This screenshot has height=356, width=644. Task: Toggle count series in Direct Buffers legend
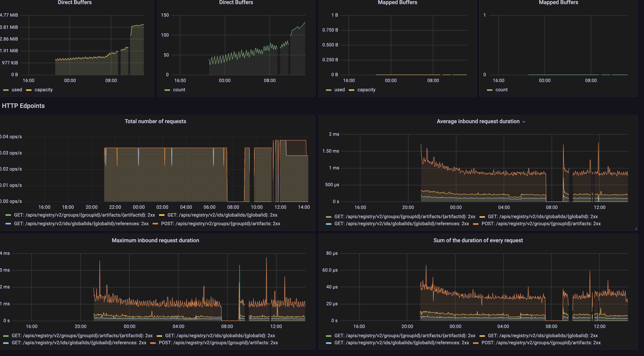point(179,90)
